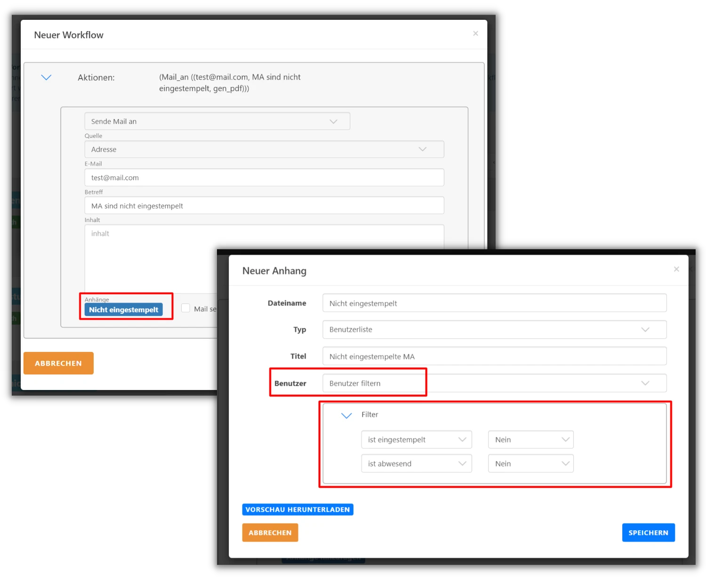This screenshot has width=706, height=588.
Task: Click the Betreff subject input field
Action: (264, 206)
